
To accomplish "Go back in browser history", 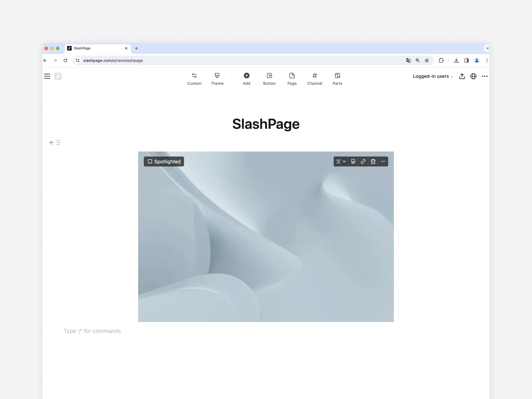I will pyautogui.click(x=45, y=60).
